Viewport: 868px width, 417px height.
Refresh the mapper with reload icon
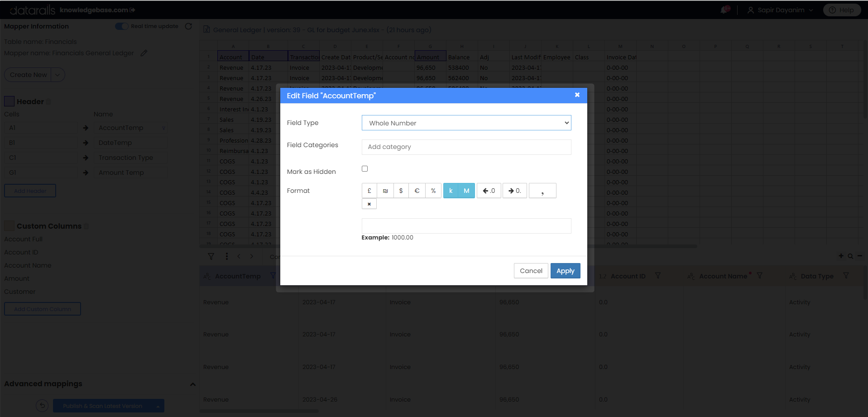pyautogui.click(x=188, y=26)
